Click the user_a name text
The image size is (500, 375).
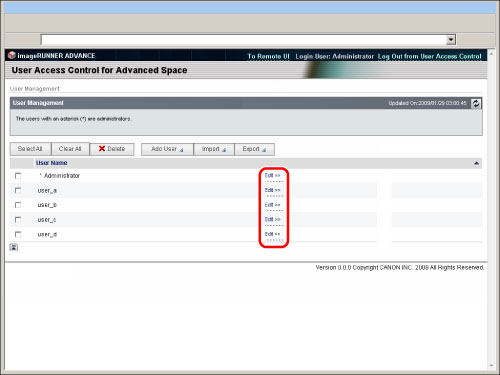tap(47, 191)
